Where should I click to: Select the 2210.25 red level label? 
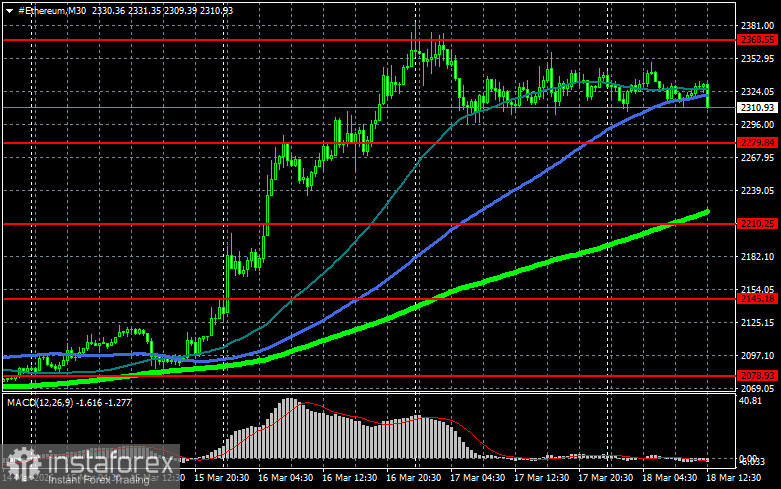(758, 224)
